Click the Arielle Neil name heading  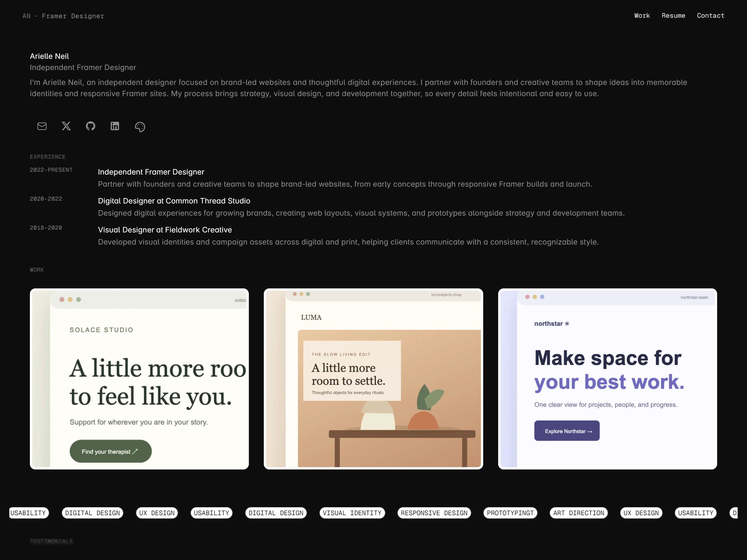[49, 56]
